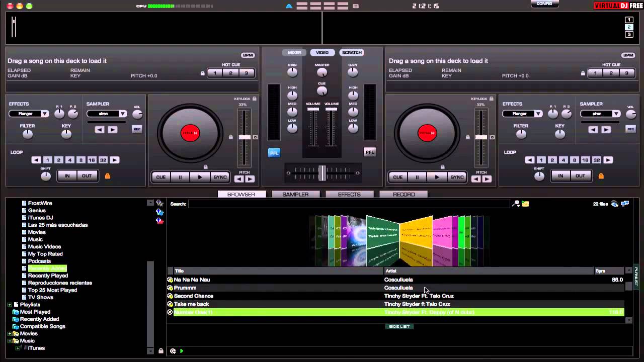Expand the Movies folder tree node

coord(10,334)
